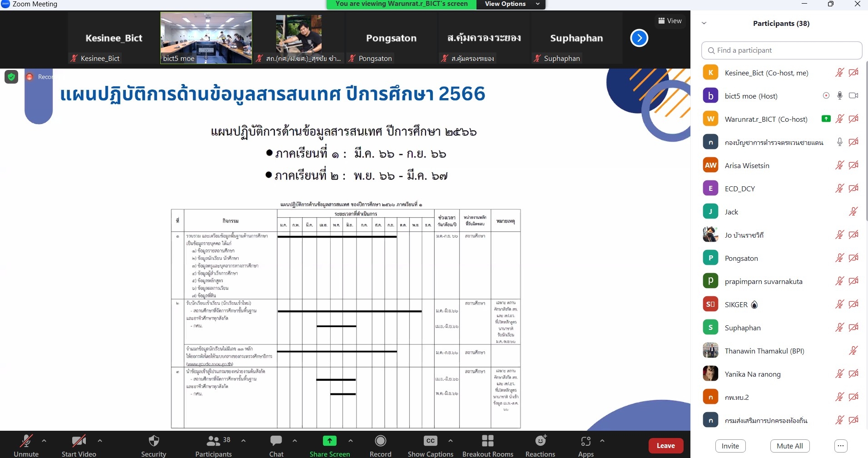Toggle microphone icon for Kesinee_Bict participant

click(x=839, y=73)
